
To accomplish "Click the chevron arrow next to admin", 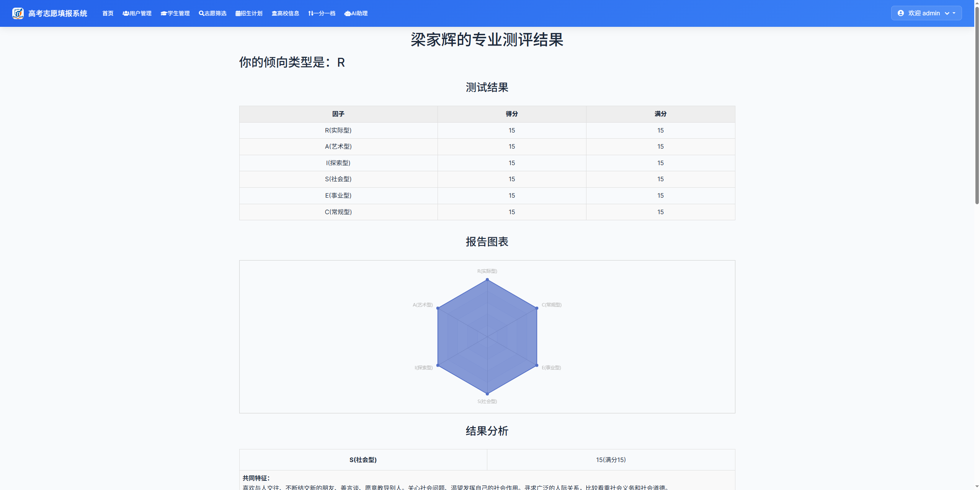I will (947, 13).
